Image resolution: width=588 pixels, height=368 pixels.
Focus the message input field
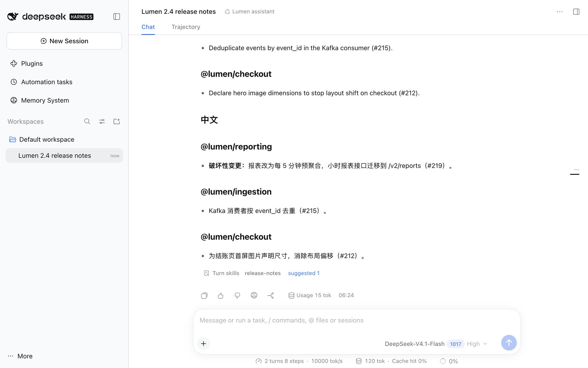click(357, 320)
